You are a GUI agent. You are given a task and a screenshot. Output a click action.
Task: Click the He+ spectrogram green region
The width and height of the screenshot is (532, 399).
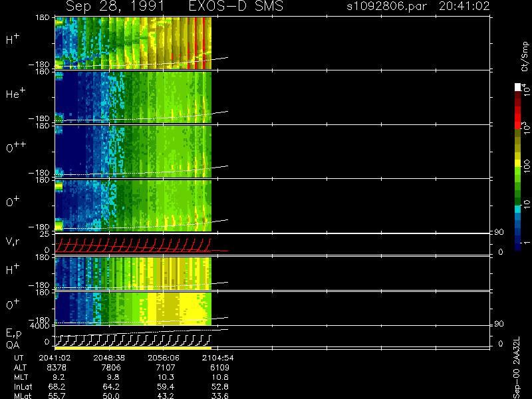pos(170,96)
